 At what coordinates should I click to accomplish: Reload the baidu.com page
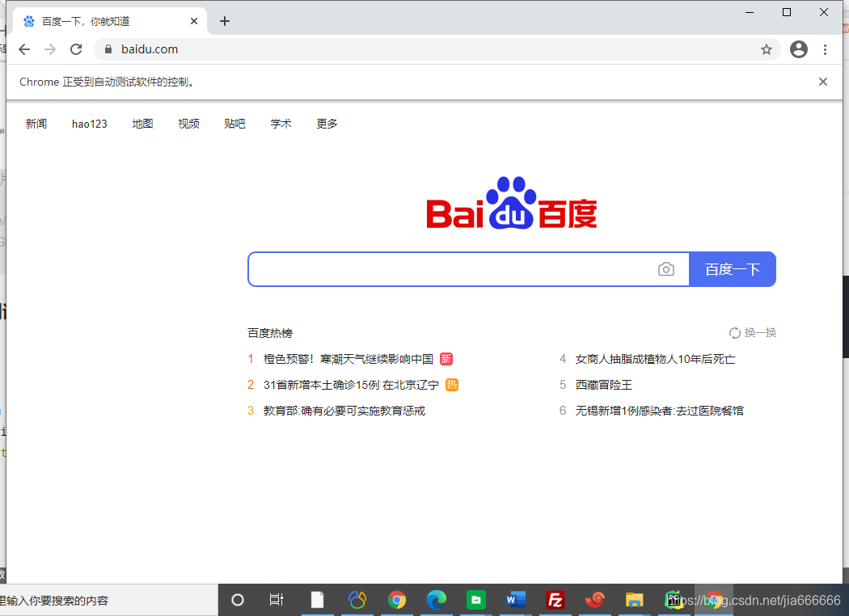coord(76,49)
